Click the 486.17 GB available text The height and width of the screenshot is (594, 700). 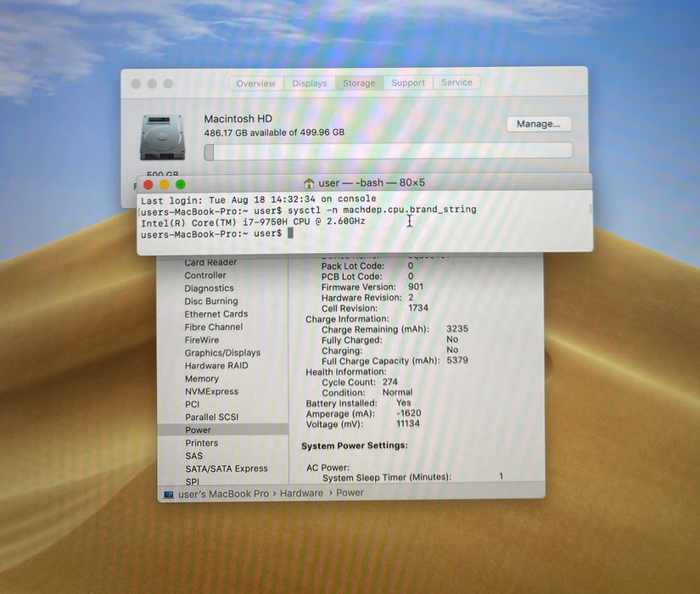point(274,132)
